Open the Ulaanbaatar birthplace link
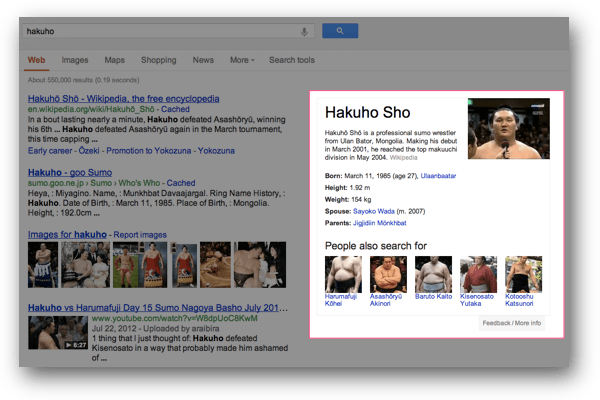Screen dimensions: 600x400 pos(438,176)
